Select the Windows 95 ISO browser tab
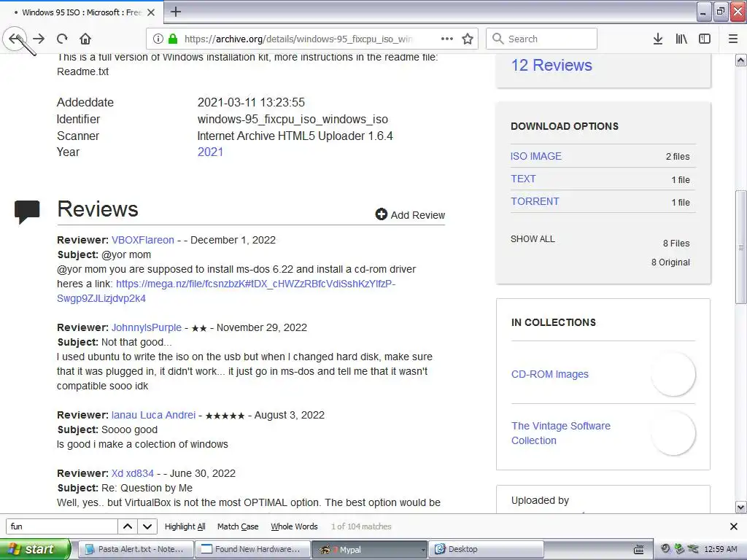 coord(81,12)
